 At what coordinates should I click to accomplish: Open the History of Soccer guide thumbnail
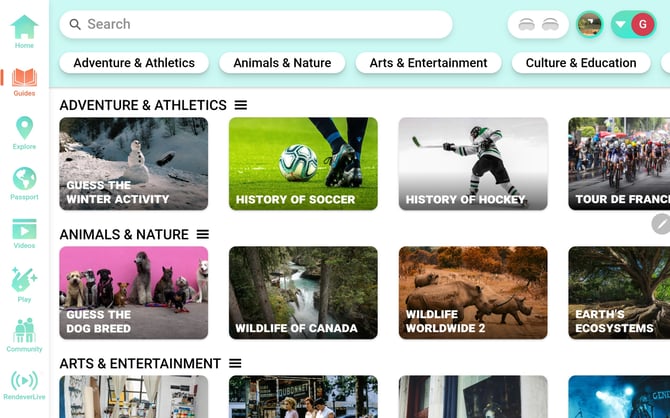303,164
